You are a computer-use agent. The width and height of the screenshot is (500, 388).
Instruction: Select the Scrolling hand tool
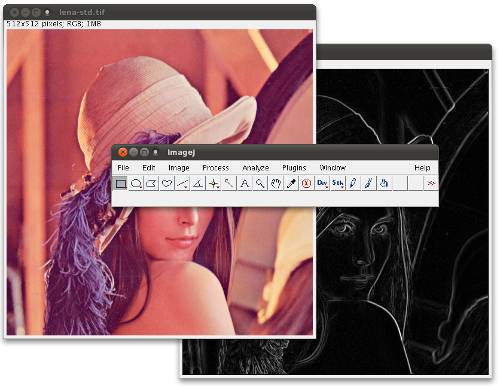click(275, 183)
